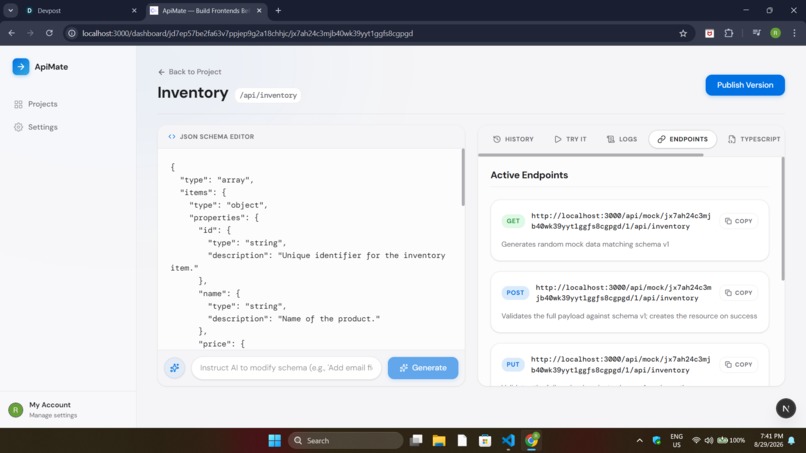Select the Endpoints tab

point(682,139)
